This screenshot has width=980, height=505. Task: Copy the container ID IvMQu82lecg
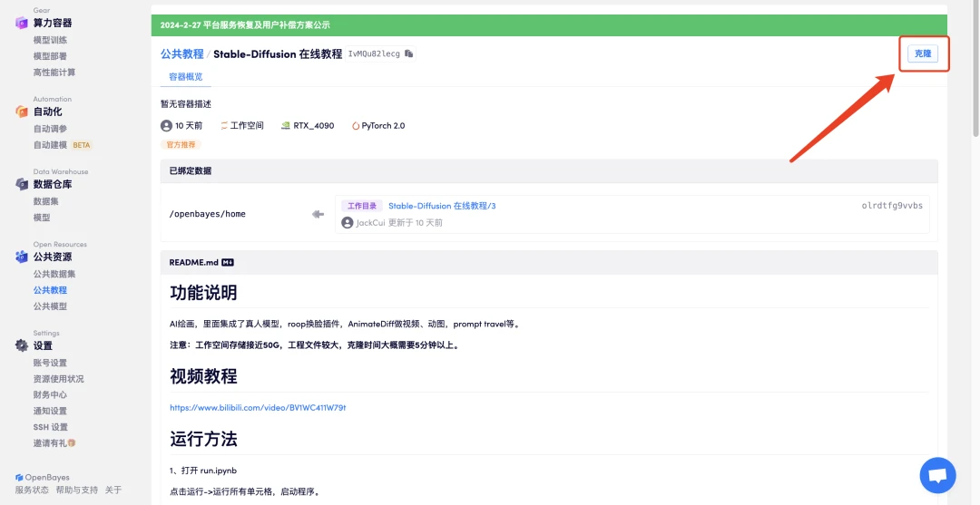point(408,53)
